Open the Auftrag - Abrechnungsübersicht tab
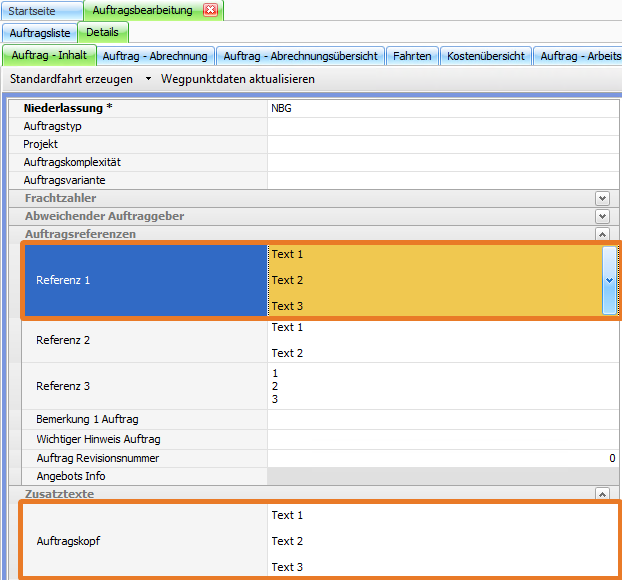The image size is (622, 580). click(x=298, y=56)
